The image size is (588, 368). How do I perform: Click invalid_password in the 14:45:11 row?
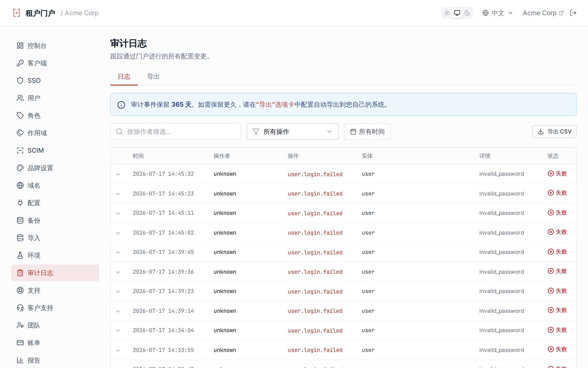click(501, 213)
